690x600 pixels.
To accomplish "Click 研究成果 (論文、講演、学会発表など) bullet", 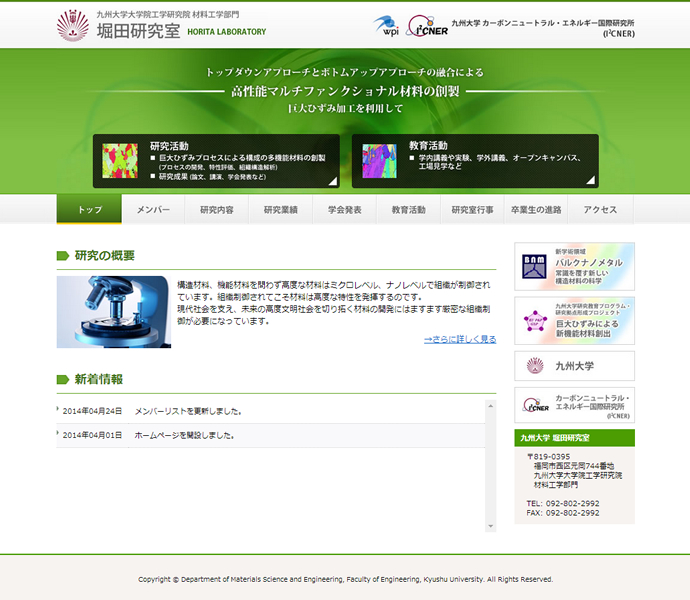I will coord(212,177).
